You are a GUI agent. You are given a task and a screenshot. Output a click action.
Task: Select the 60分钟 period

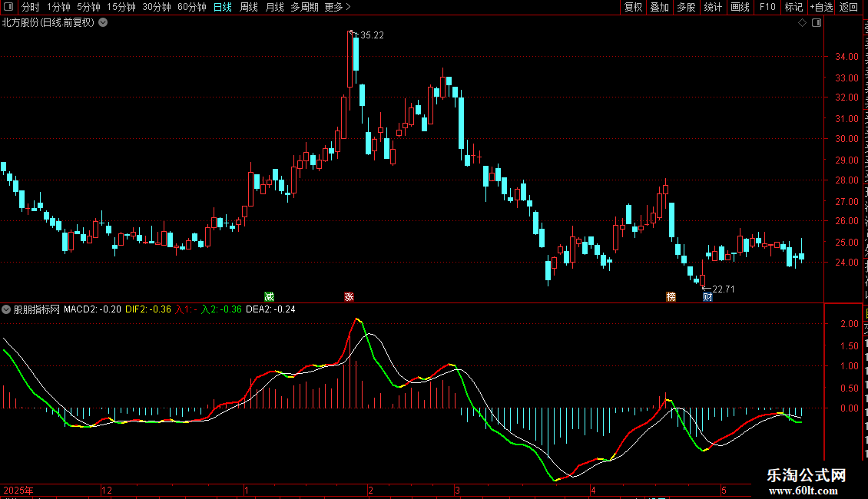click(192, 7)
